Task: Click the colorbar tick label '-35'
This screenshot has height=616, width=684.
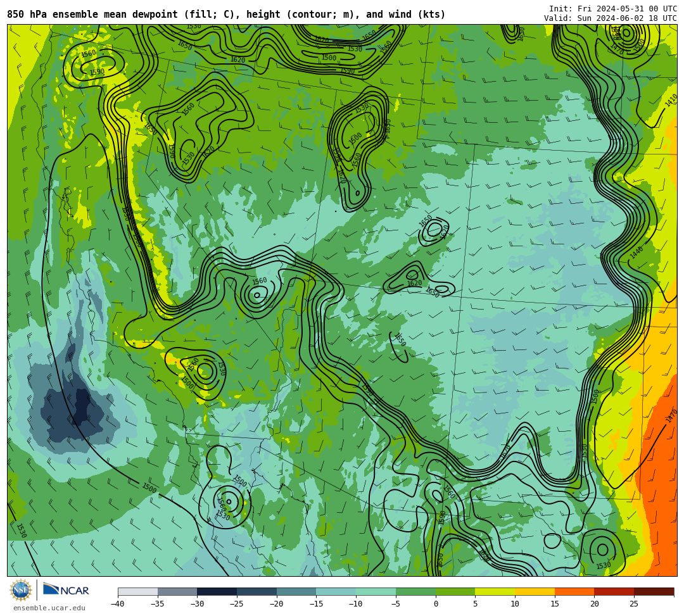Action: [157, 604]
